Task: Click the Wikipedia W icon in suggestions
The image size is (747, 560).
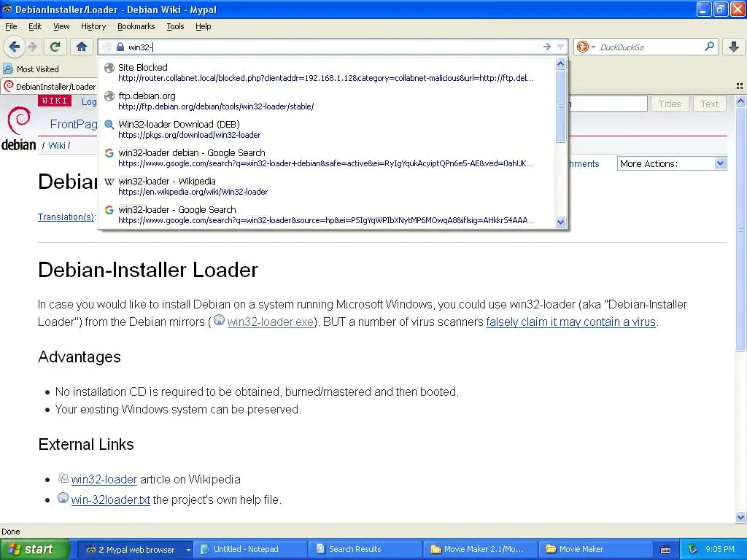Action: pos(109,182)
